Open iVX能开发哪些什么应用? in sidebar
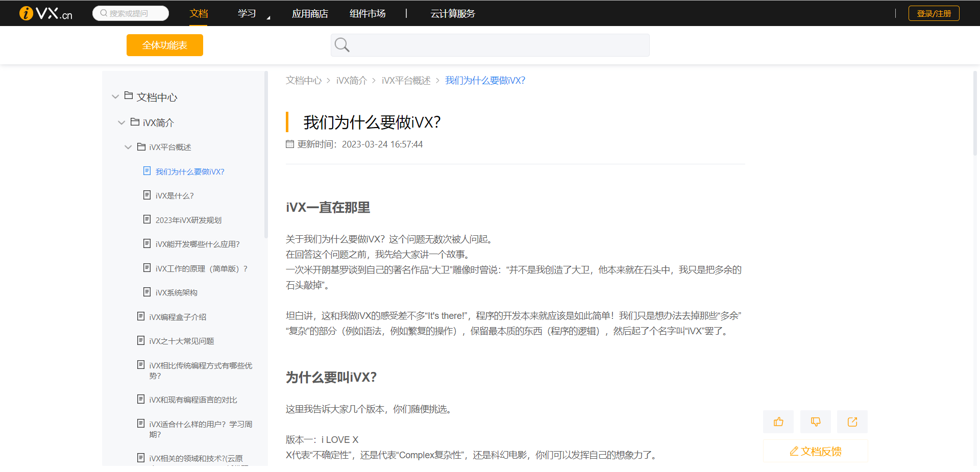Viewport: 980px width, 472px height. [198, 244]
